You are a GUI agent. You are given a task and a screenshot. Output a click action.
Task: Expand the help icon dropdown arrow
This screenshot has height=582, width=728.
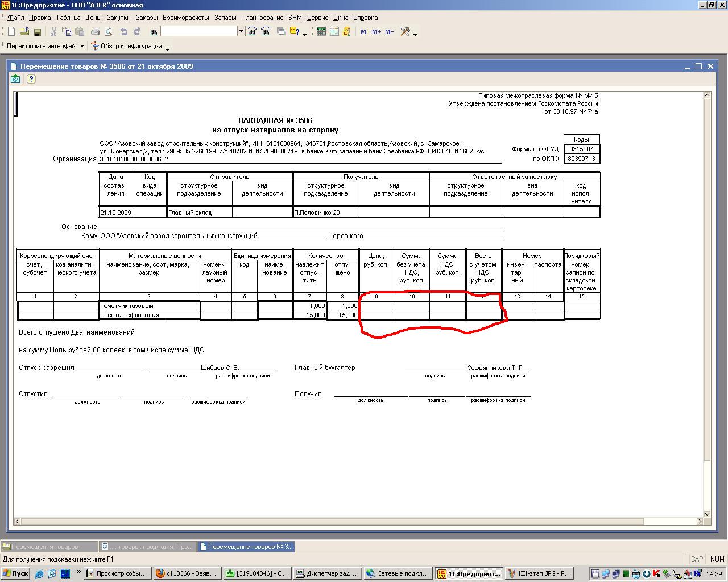coord(304,34)
